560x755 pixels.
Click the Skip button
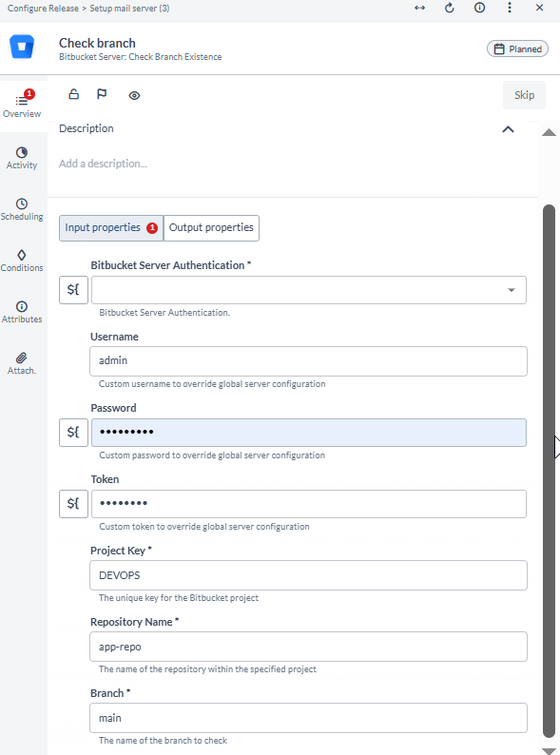click(x=524, y=95)
